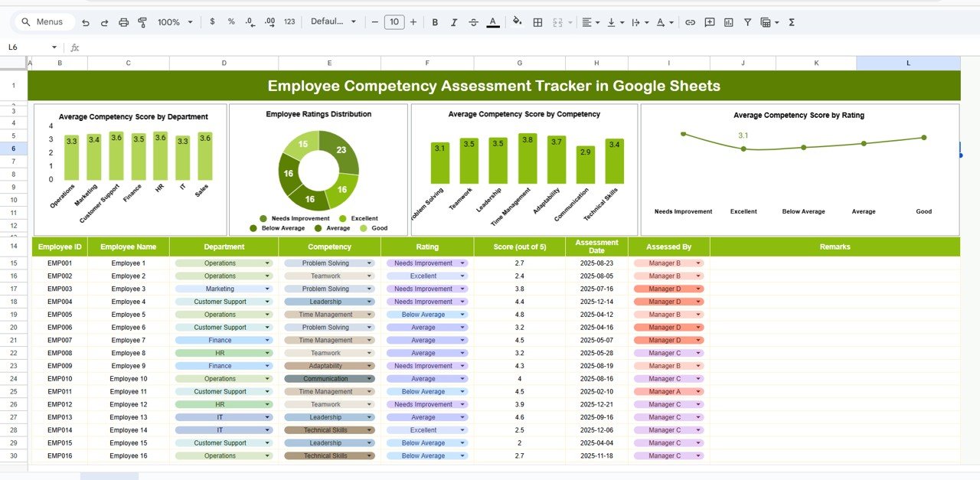Open the Menus button
980x480 pixels.
click(x=44, y=21)
